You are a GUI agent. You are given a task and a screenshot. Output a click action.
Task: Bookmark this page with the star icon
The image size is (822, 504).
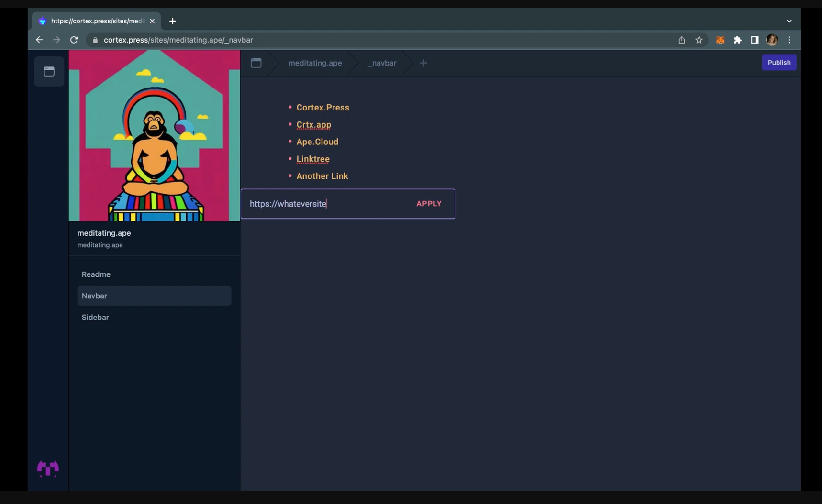(x=699, y=40)
